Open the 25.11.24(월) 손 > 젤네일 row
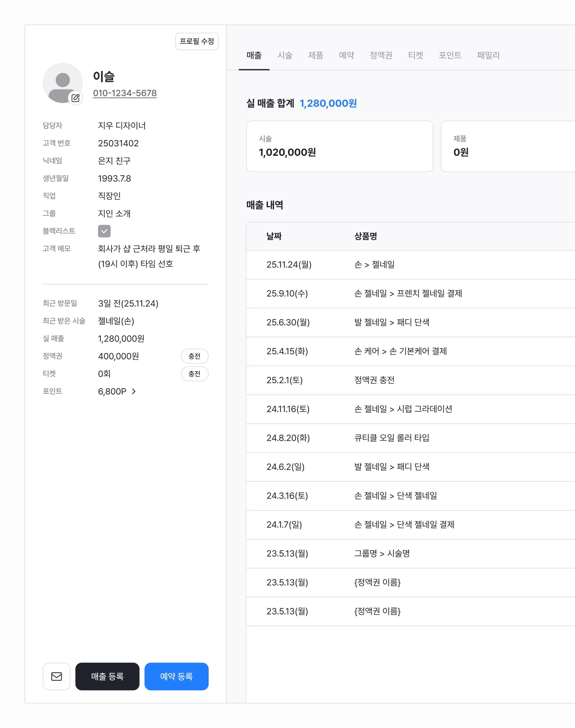Screen dimensions: 575x728 (x=374, y=265)
